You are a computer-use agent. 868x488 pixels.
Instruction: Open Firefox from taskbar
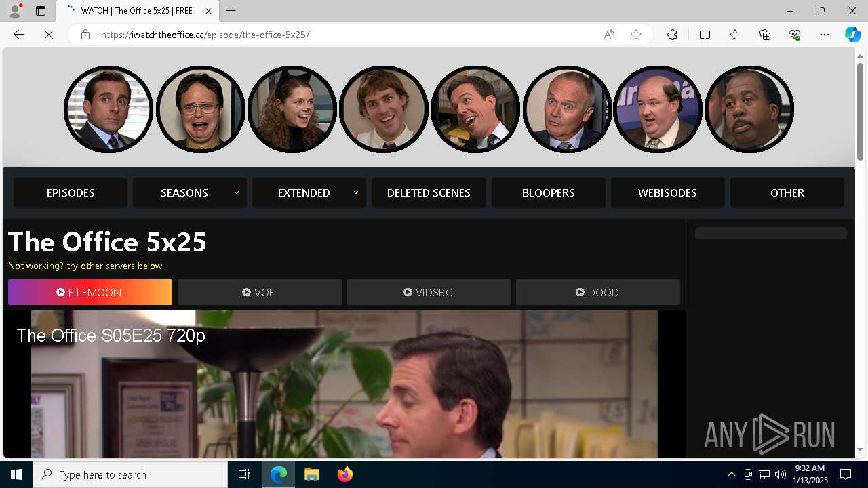[x=345, y=474]
